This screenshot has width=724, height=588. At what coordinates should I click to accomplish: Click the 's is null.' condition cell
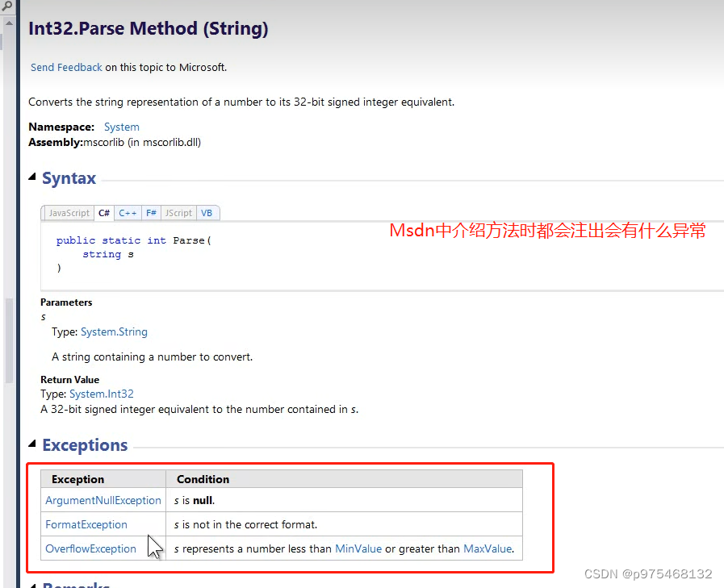(x=345, y=500)
